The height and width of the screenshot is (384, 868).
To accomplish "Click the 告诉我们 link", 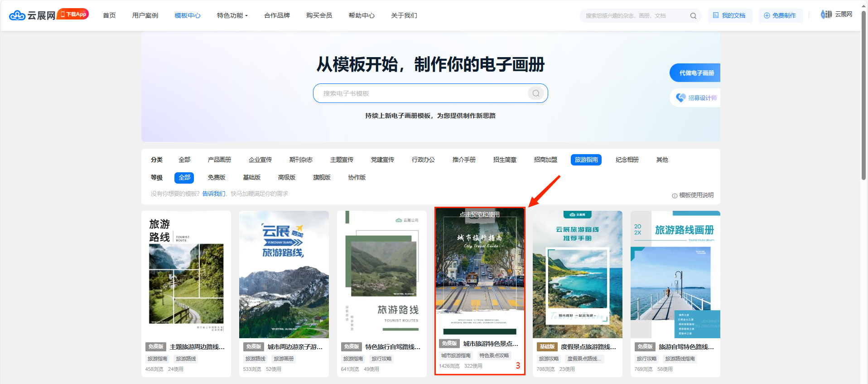I will [214, 194].
